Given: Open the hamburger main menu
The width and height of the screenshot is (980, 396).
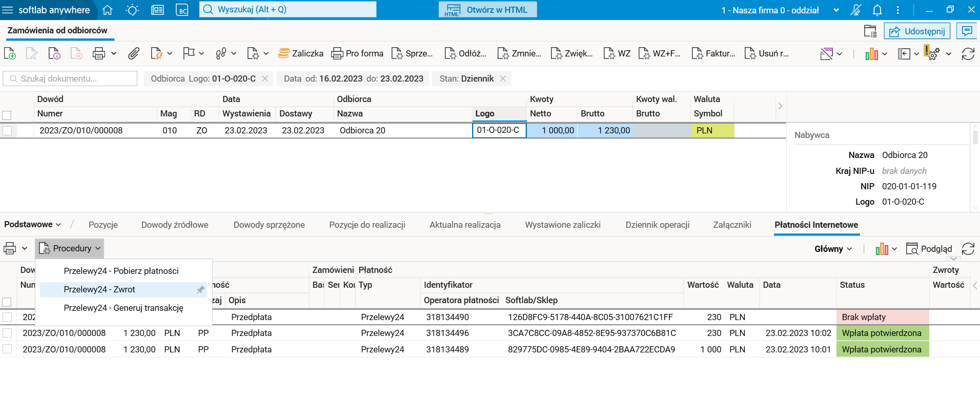Looking at the screenshot, I should click(x=8, y=10).
